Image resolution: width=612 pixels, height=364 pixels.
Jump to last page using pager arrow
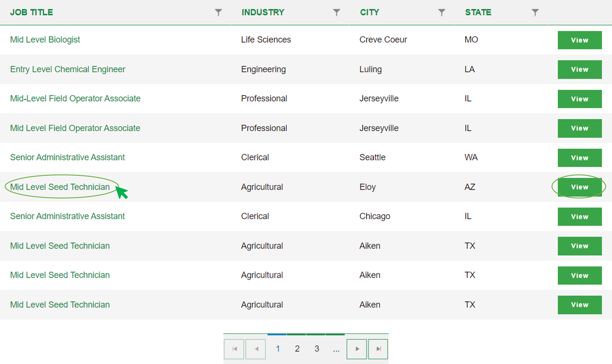tap(378, 349)
